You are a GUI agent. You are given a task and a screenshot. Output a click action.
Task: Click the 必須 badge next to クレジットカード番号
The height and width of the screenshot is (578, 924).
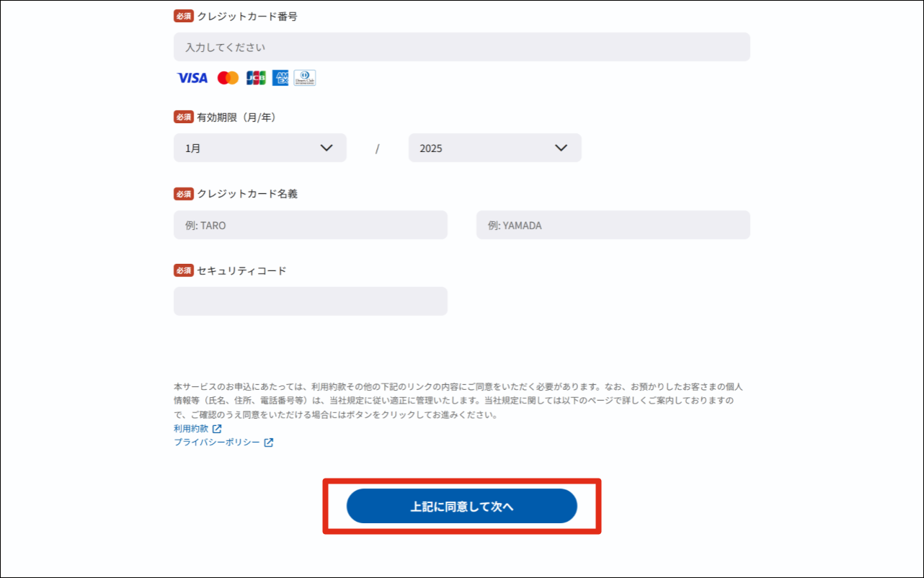184,17
